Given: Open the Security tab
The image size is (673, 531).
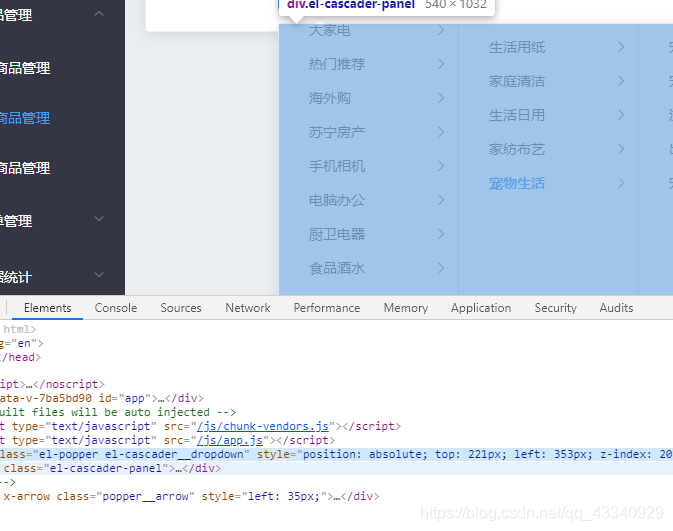Looking at the screenshot, I should click(555, 308).
